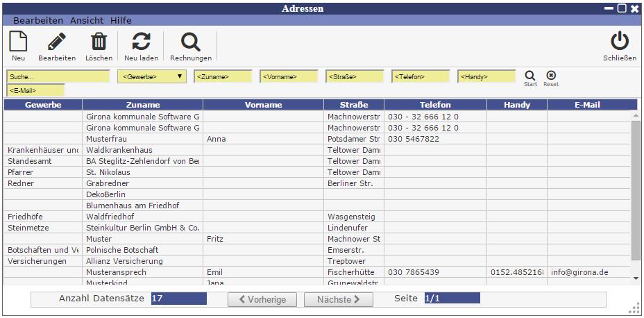Screen dimensions: 644x318
Task: Click the Neu laden refresh icon
Action: point(141,42)
